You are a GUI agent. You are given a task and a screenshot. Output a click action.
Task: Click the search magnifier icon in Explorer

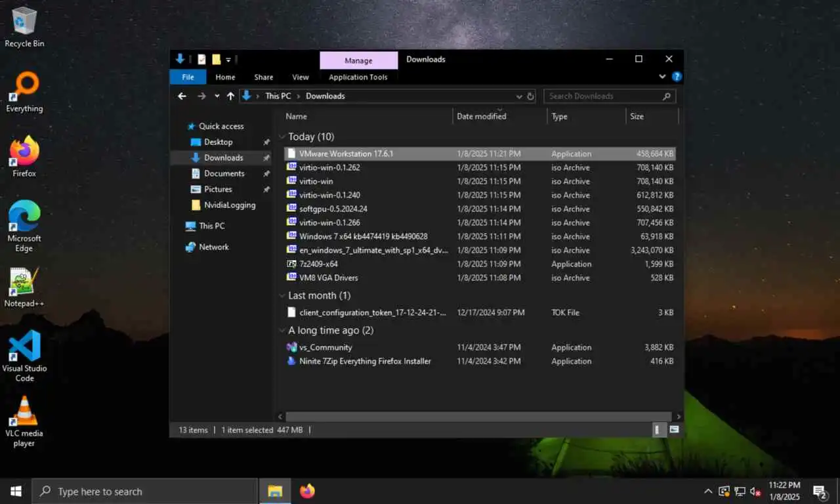[x=667, y=96]
